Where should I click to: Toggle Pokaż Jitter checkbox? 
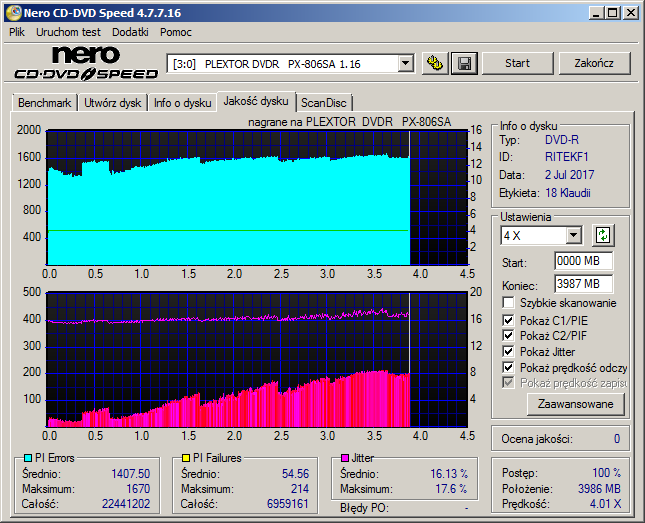point(508,351)
